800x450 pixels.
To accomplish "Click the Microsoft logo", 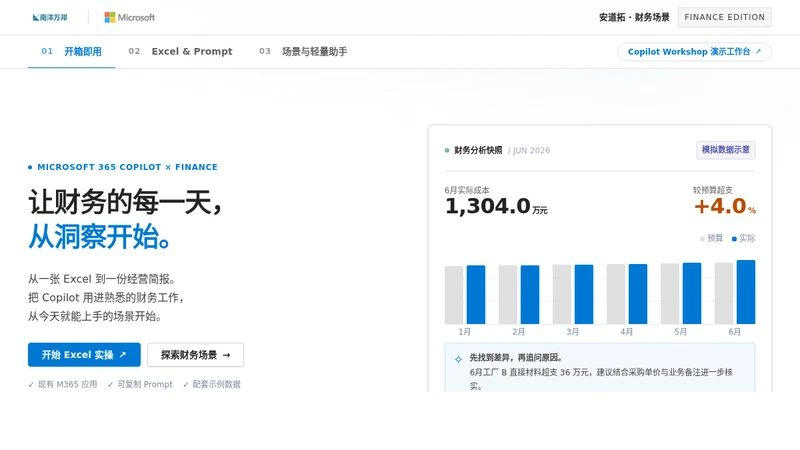I will coord(130,17).
